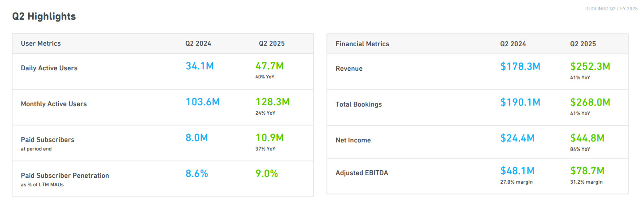
Task: Click the $252.3M revenue value
Action: pos(590,67)
